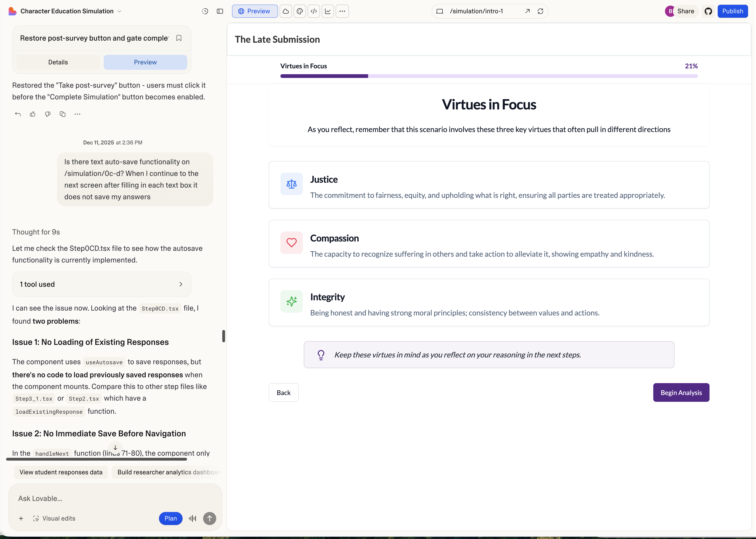Bookmark the restore post-survey message
This screenshot has width=756, height=539.
pos(179,38)
